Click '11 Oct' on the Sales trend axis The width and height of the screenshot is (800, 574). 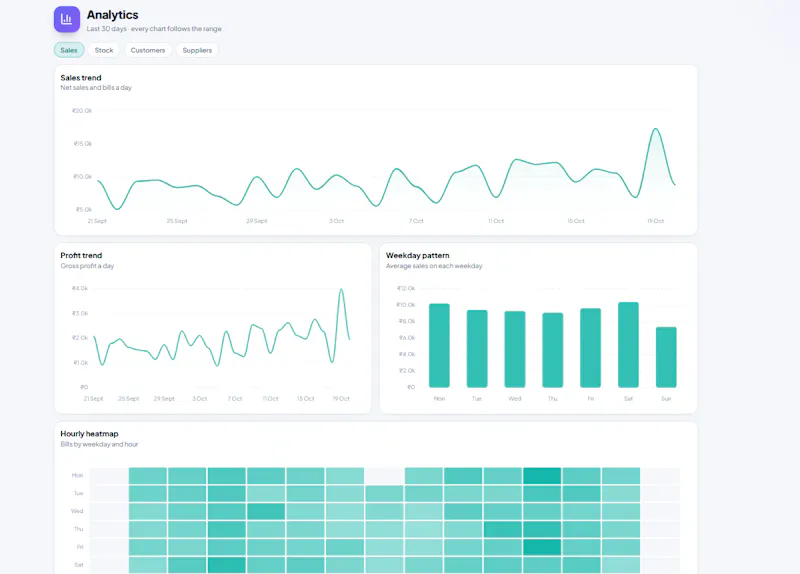click(496, 221)
